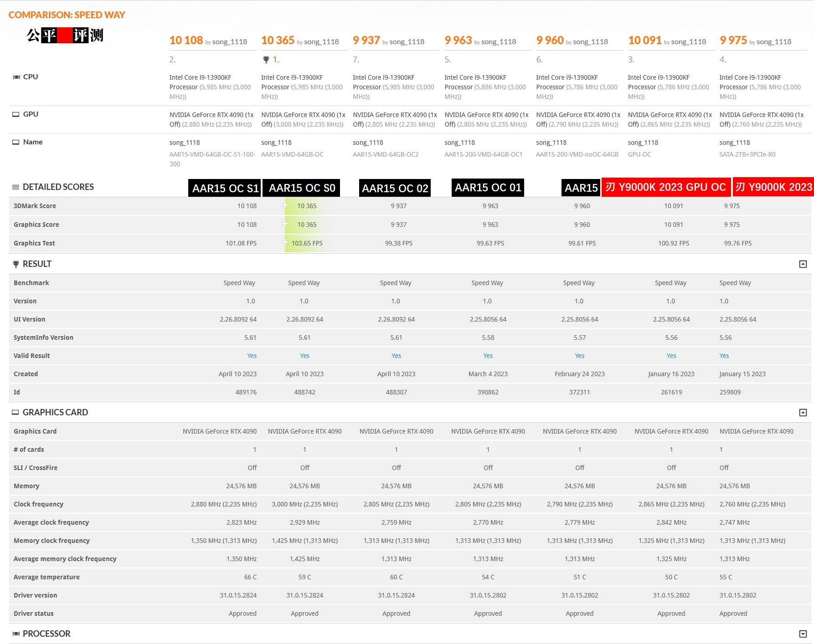
Task: Click Average memory clock frequency 1,325 MHz
Action: [671, 559]
